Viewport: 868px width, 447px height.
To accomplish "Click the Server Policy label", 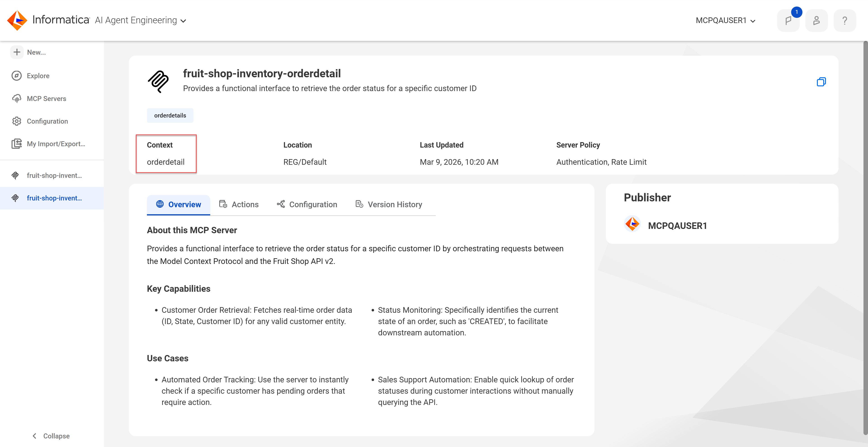I will point(578,145).
